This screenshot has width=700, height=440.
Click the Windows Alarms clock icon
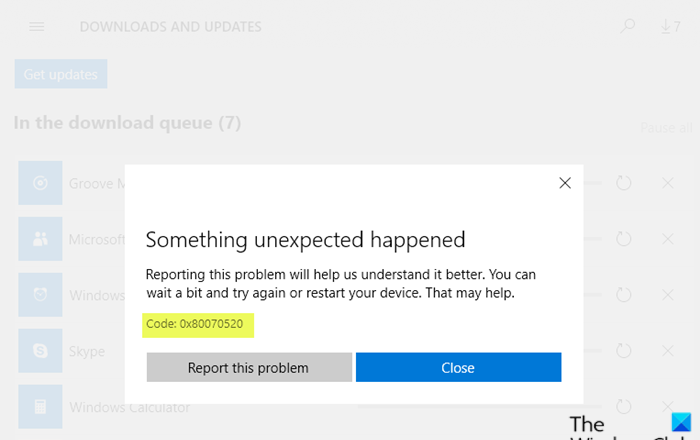40,295
